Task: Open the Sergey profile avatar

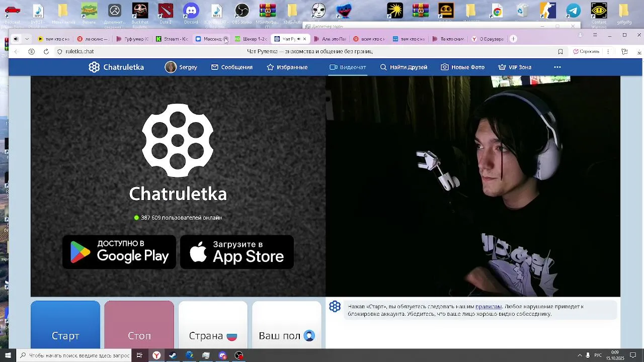Action: 171,67
